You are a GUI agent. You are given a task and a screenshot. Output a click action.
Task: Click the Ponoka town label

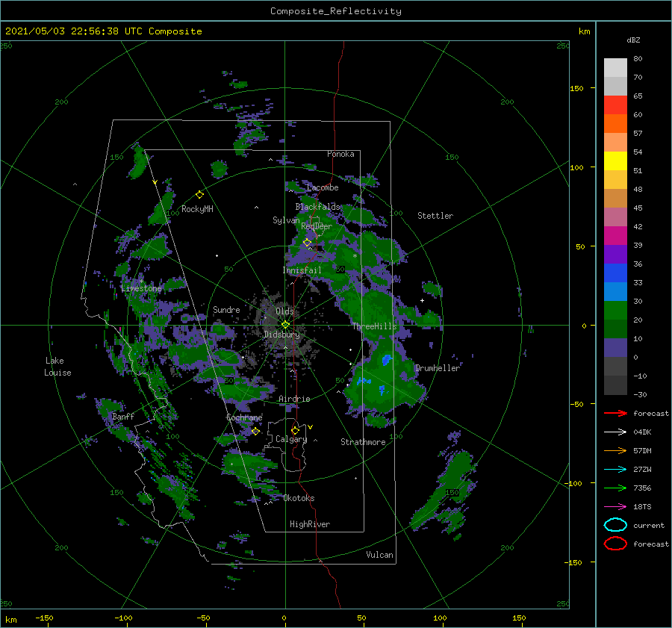[x=340, y=154]
